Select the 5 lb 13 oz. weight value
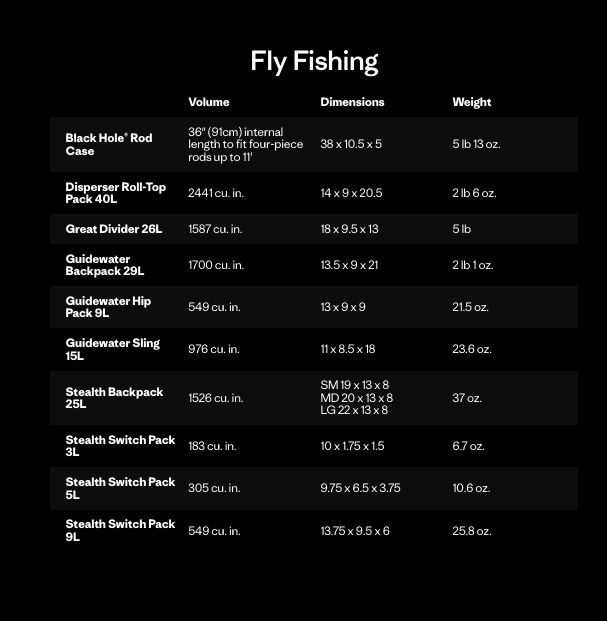This screenshot has height=621, width=607. (x=476, y=144)
